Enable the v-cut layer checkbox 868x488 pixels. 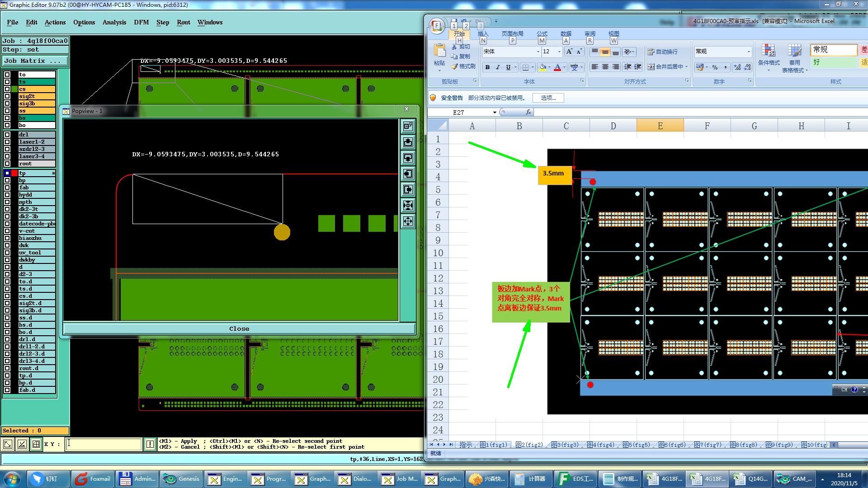point(7,231)
